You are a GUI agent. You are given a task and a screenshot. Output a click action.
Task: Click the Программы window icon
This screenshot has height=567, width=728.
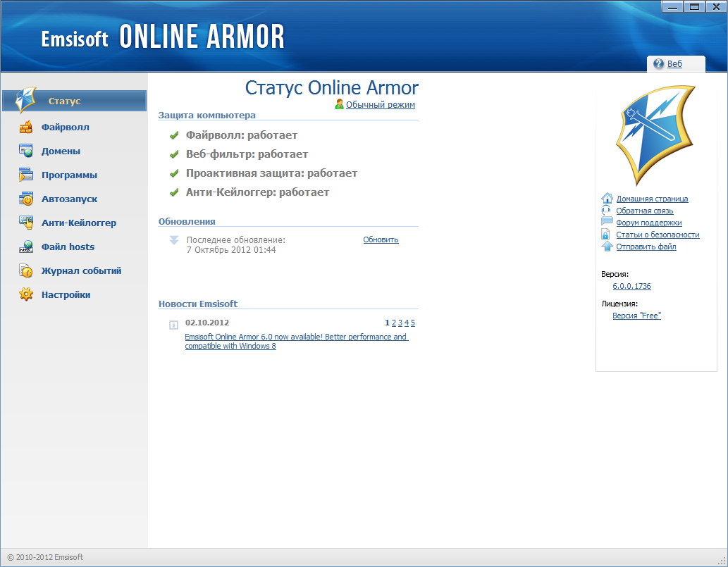point(26,175)
